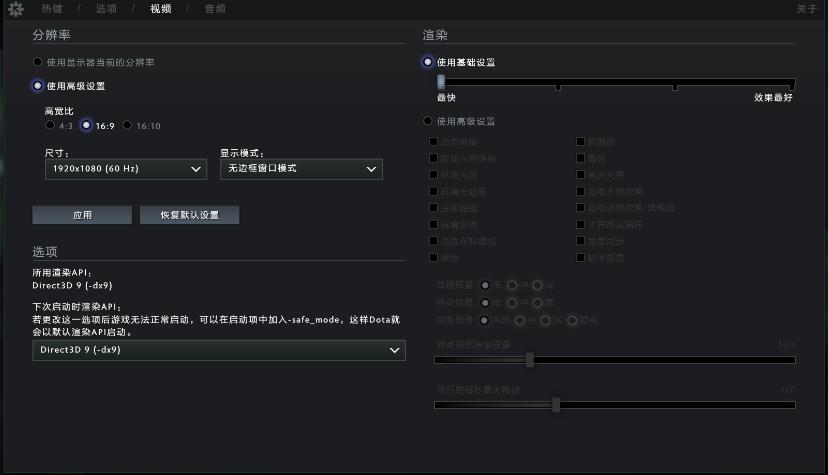This screenshot has width=828, height=475.
Task: Click the 高宽比 aspect ratio label
Action: click(59, 111)
